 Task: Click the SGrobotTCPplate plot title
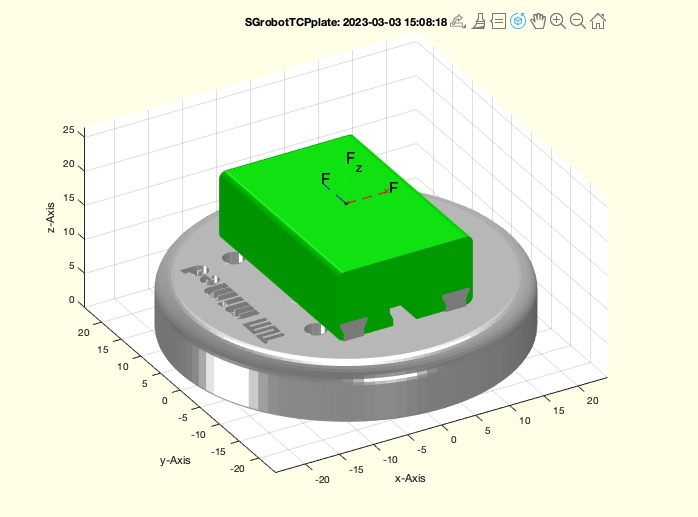[x=346, y=21]
